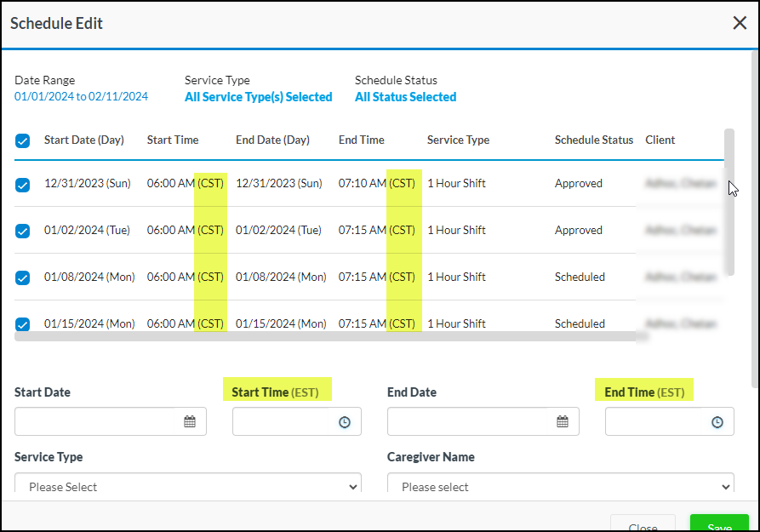Screen dimensions: 760x532
Task: Expand the Service Type dropdown
Action: [x=188, y=487]
